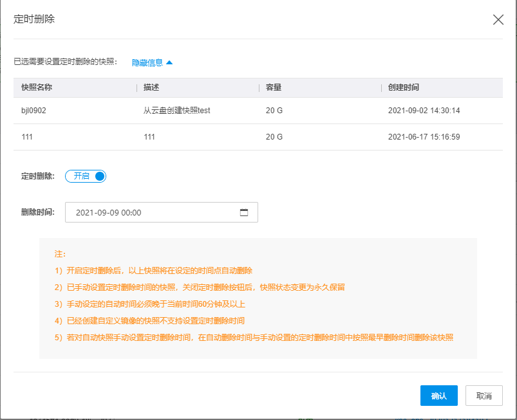Focus the 删除时间 date input field
Viewport: 517px width, 420px height.
[x=162, y=212]
